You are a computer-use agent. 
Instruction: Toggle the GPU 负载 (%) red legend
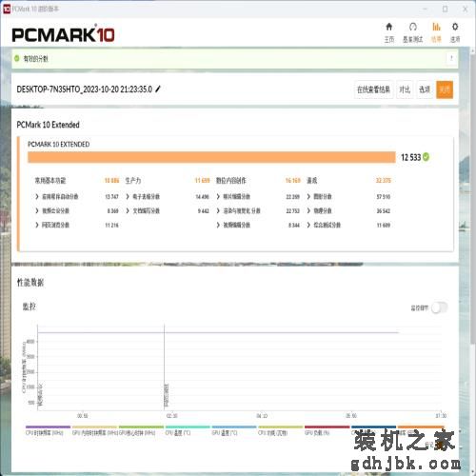[327, 431]
